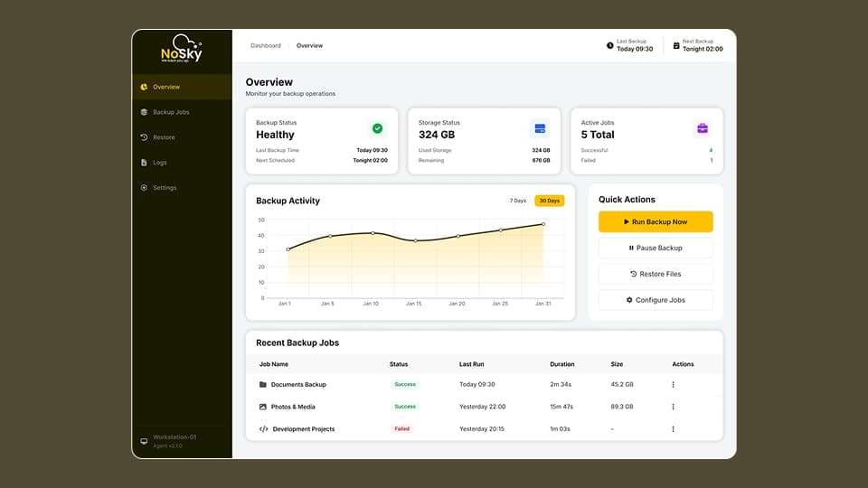Click the purple Active Jobs briefcase icon
The height and width of the screenshot is (488, 868).
click(x=702, y=128)
